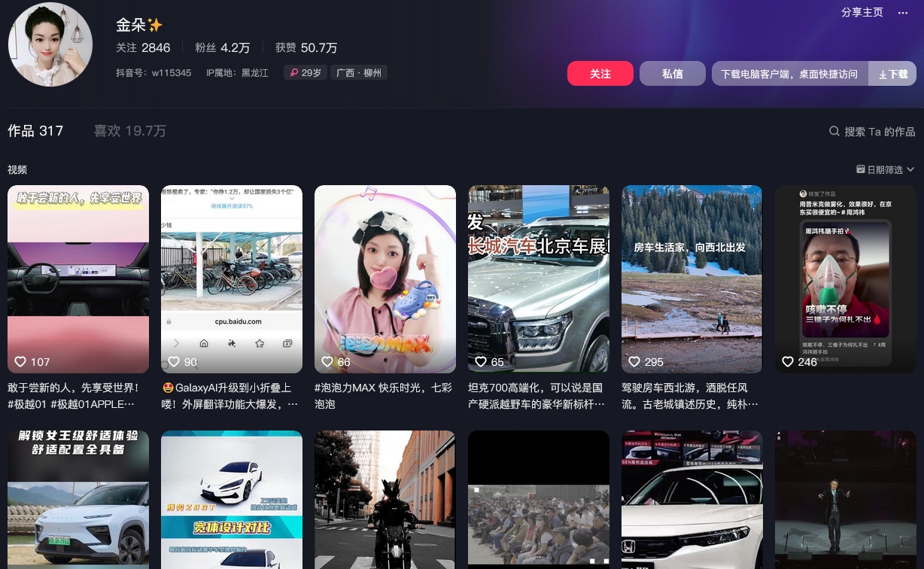Open the black-and-white motorcycle rider video

point(385,500)
